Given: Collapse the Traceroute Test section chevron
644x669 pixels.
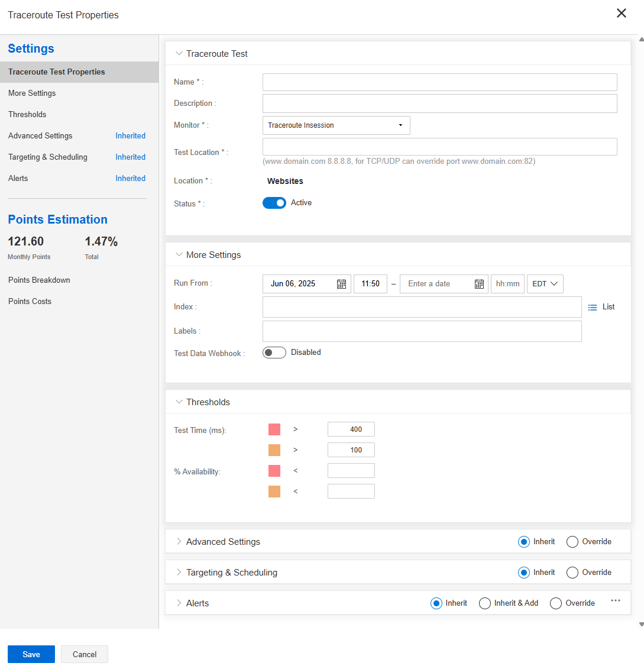Looking at the screenshot, I should pyautogui.click(x=179, y=54).
